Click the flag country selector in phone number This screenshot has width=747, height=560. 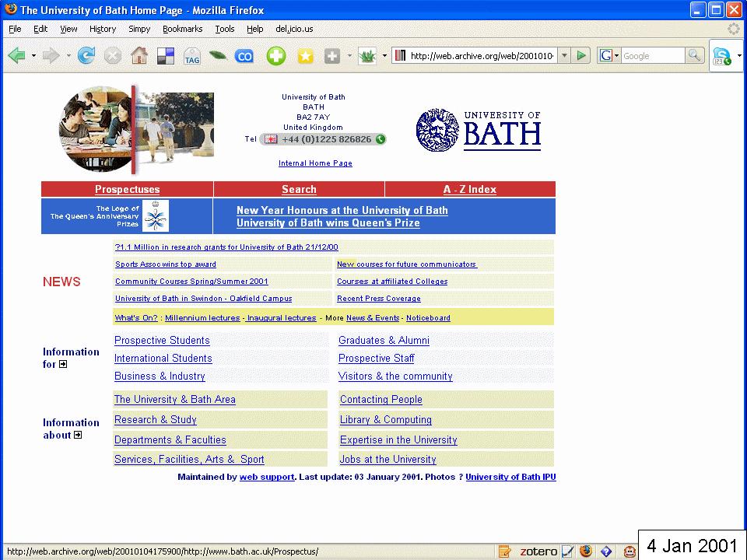click(271, 139)
